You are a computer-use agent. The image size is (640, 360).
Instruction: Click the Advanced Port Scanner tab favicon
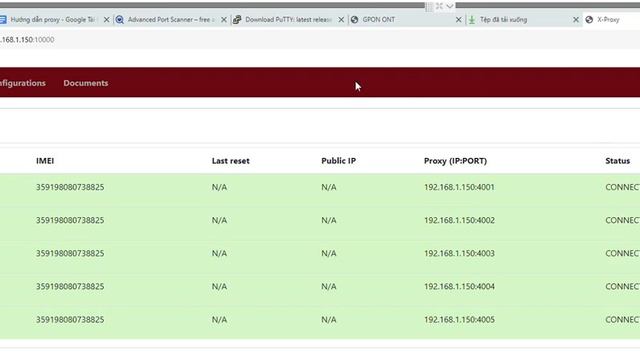[x=120, y=20]
